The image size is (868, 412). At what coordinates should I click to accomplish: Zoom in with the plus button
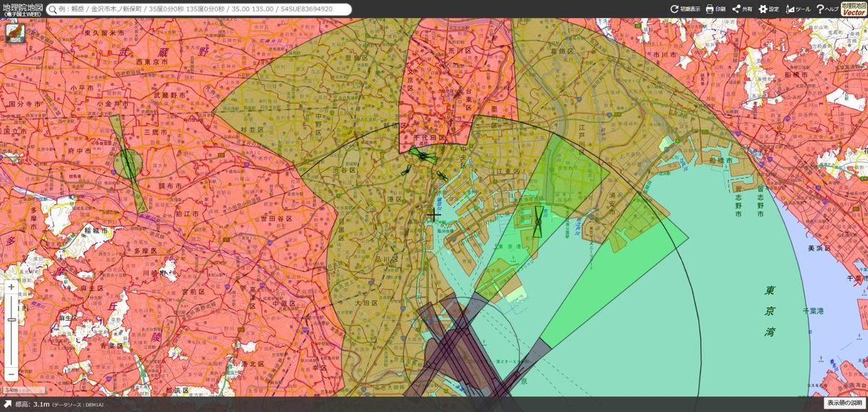(x=12, y=287)
